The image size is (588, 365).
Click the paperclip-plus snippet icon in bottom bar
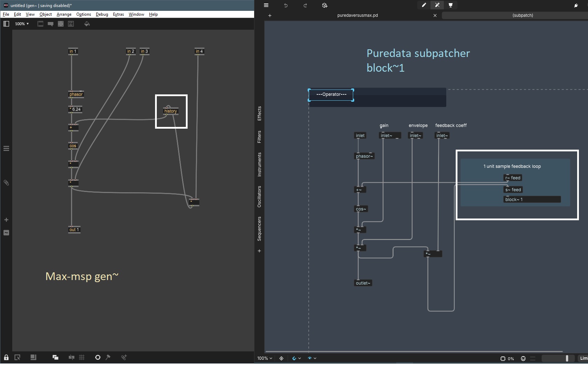point(124,357)
